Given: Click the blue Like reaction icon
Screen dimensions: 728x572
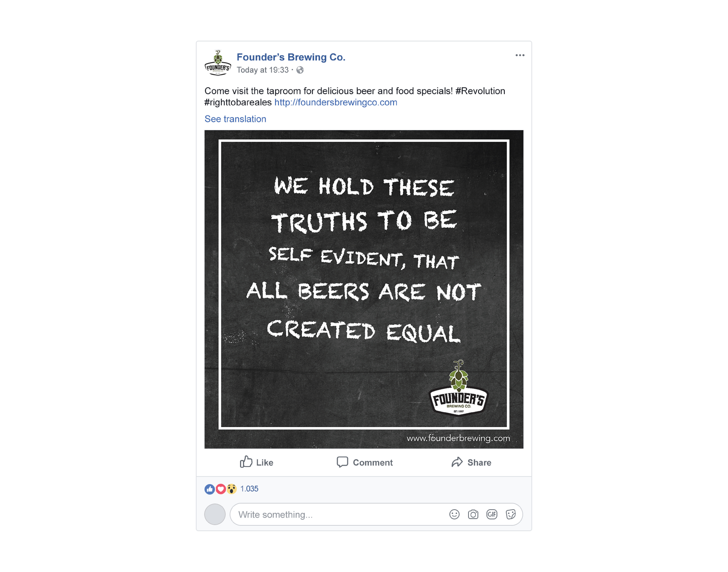Looking at the screenshot, I should [210, 489].
